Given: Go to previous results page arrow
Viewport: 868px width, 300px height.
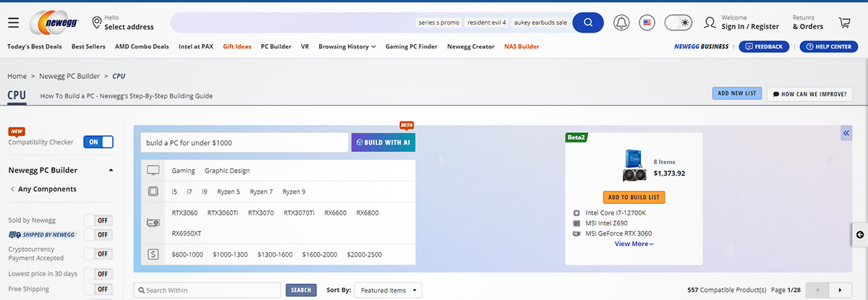Looking at the screenshot, I should pyautogui.click(x=817, y=290).
